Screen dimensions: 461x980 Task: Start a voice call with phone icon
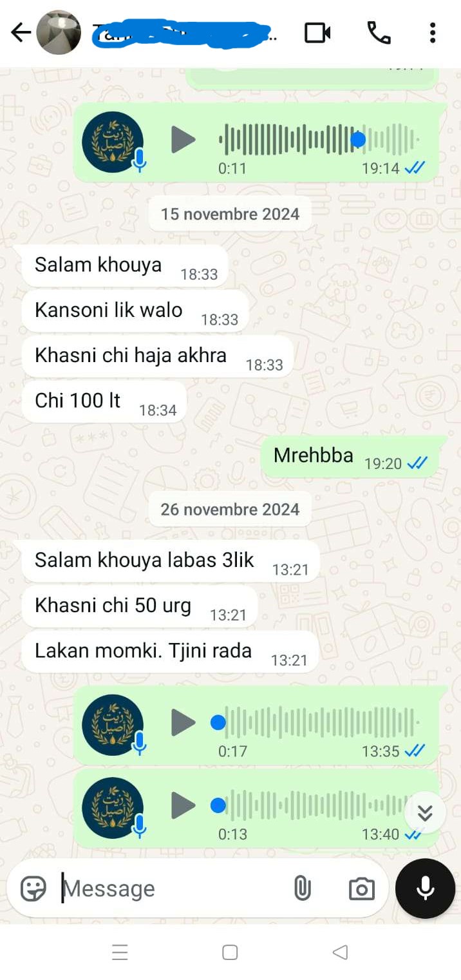(x=379, y=33)
